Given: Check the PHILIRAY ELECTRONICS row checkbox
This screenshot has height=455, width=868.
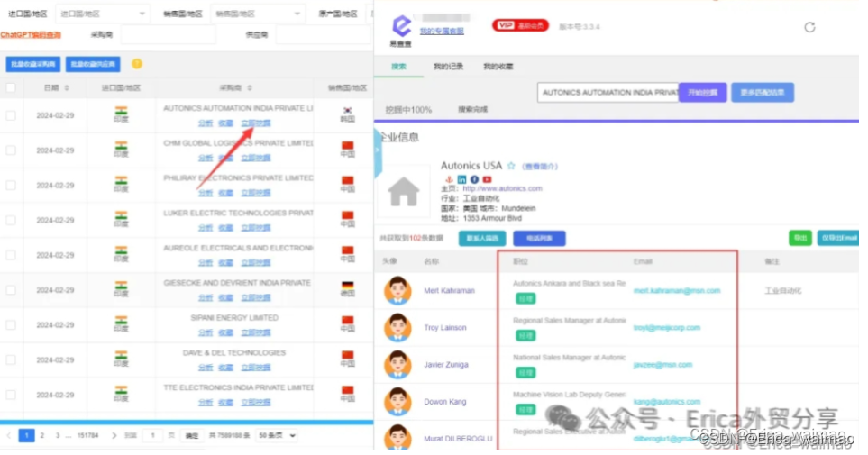Looking at the screenshot, I should tap(11, 185).
